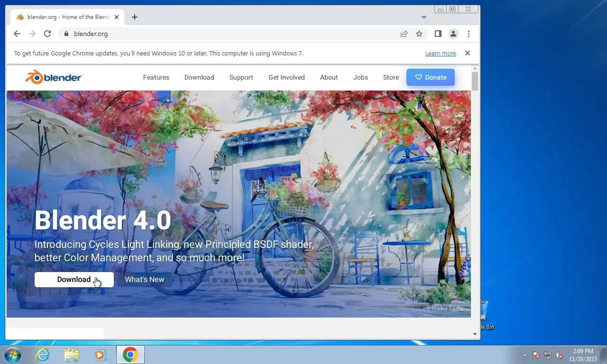Reload the blender.org page
Screen dimensions: 607x364
tap(47, 34)
